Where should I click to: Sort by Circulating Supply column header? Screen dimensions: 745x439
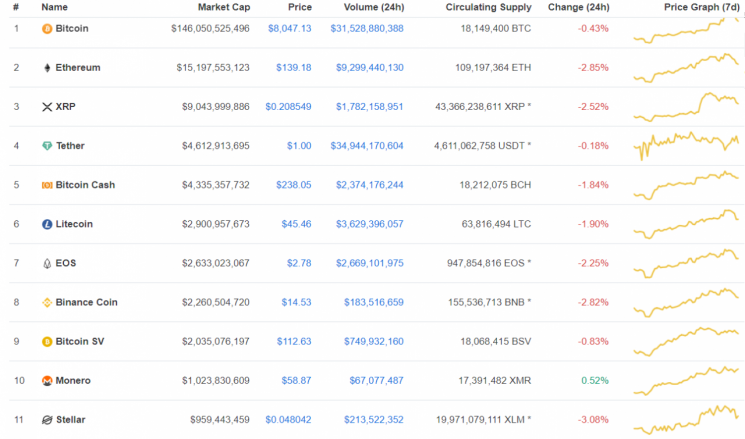[488, 7]
